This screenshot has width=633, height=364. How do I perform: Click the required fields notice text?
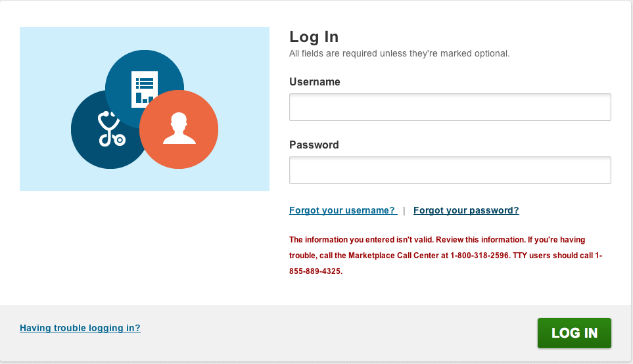[x=399, y=54]
